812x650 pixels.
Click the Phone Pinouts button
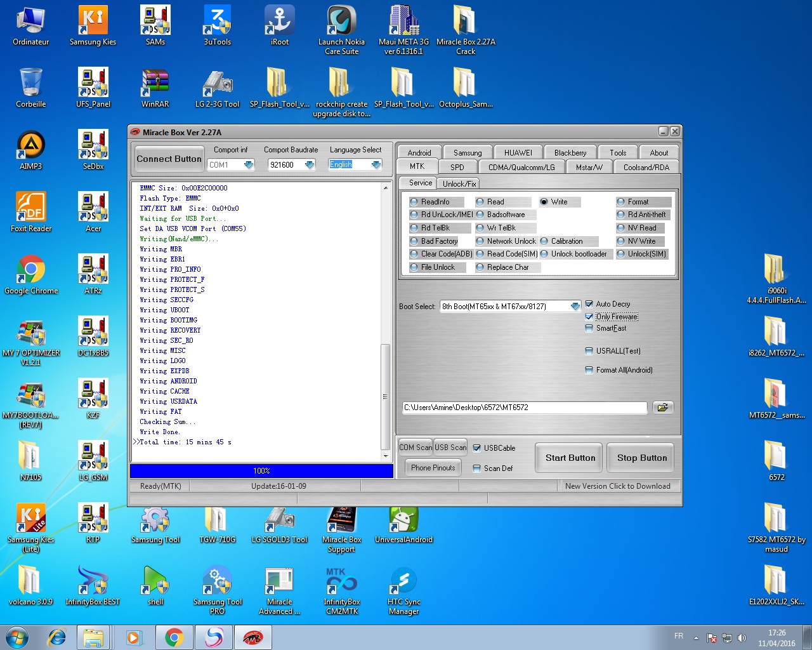point(433,468)
